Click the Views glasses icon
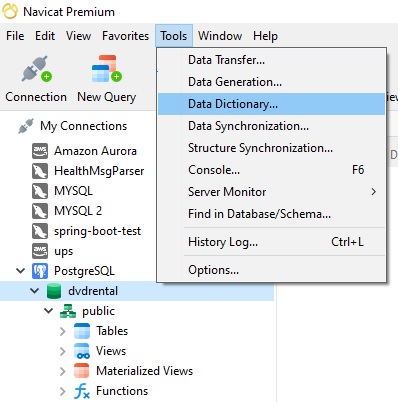Screen dimensions: 398x402 (x=82, y=351)
